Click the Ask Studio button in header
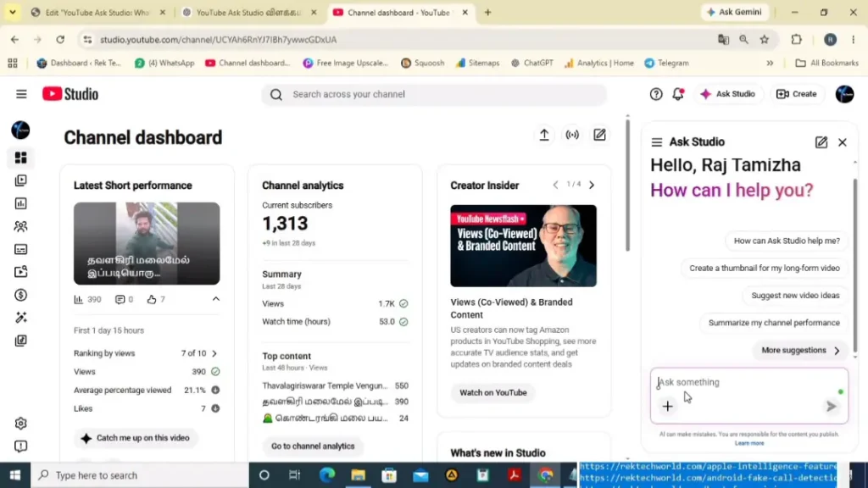868x488 pixels. click(728, 94)
